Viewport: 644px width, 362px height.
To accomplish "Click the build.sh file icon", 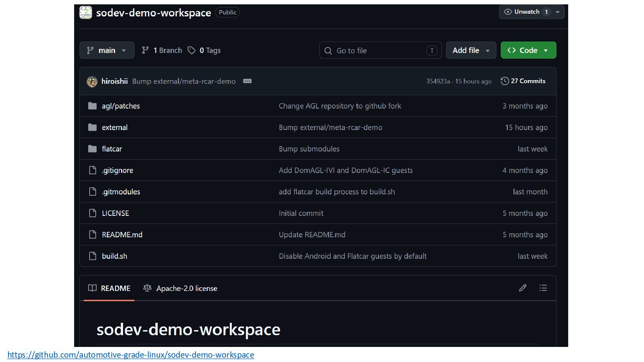I will [92, 256].
